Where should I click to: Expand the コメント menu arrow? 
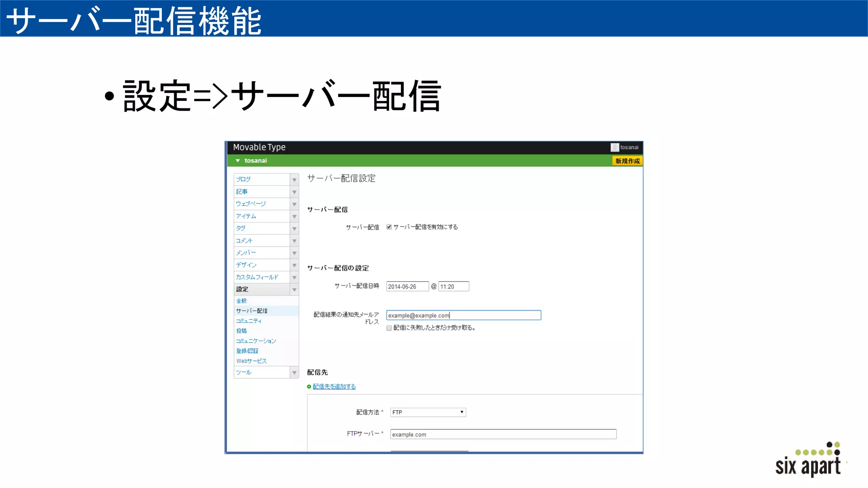click(294, 241)
